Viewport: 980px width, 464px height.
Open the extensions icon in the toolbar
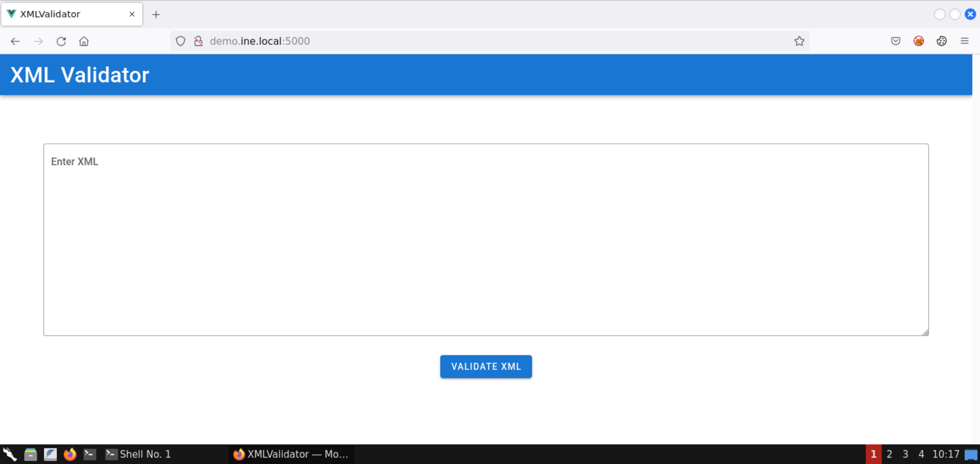tap(942, 41)
